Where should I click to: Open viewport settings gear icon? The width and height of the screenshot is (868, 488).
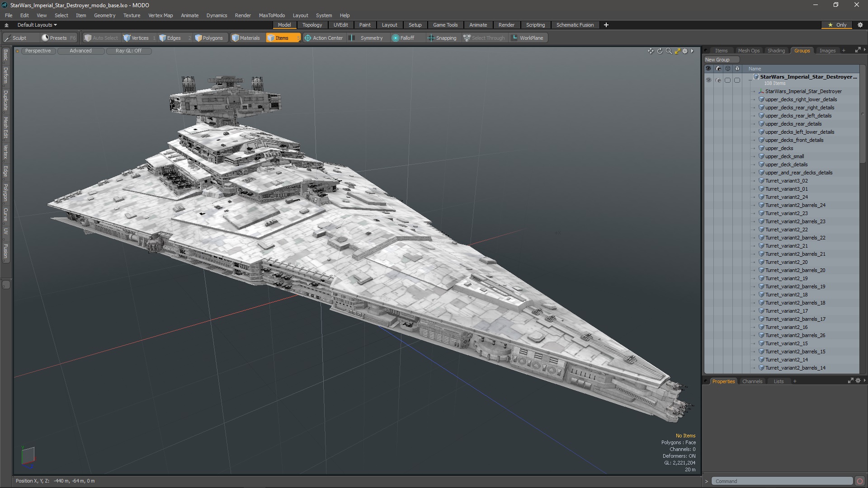(x=685, y=51)
